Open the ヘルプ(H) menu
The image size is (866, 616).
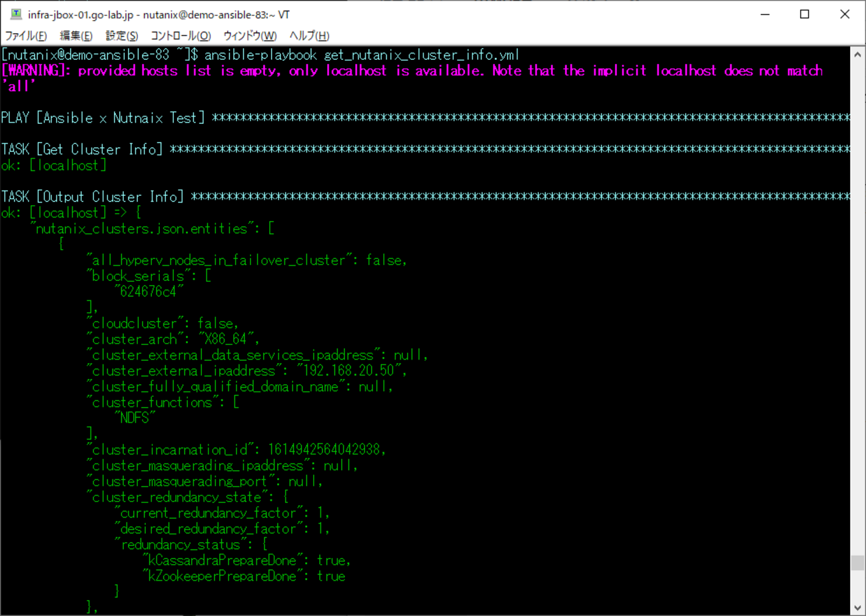tap(309, 36)
